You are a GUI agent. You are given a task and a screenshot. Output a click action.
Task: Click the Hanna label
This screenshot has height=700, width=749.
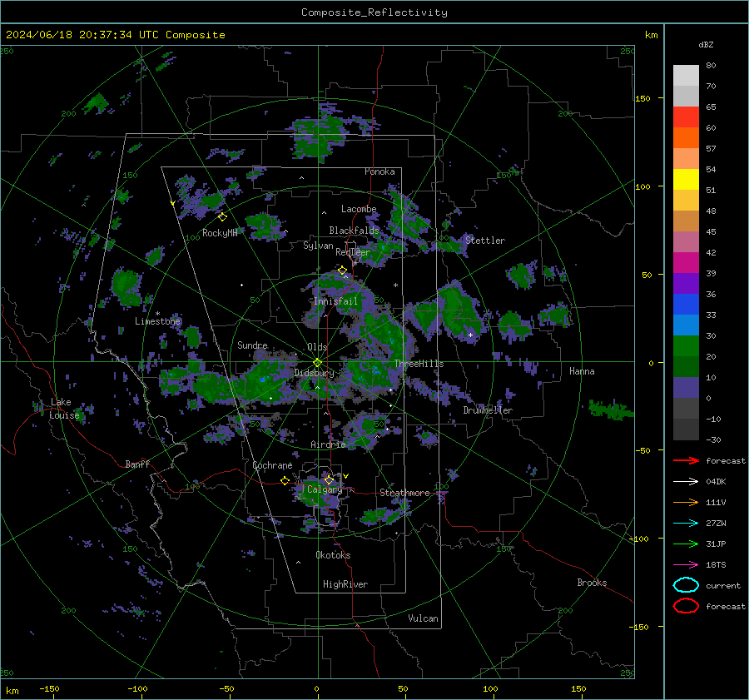click(x=582, y=370)
